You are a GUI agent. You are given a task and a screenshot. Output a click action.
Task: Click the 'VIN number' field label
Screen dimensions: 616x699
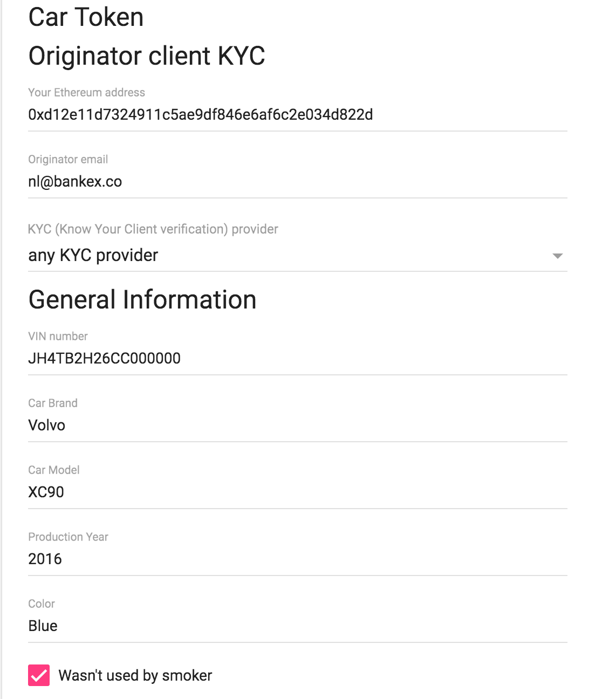pyautogui.click(x=58, y=337)
